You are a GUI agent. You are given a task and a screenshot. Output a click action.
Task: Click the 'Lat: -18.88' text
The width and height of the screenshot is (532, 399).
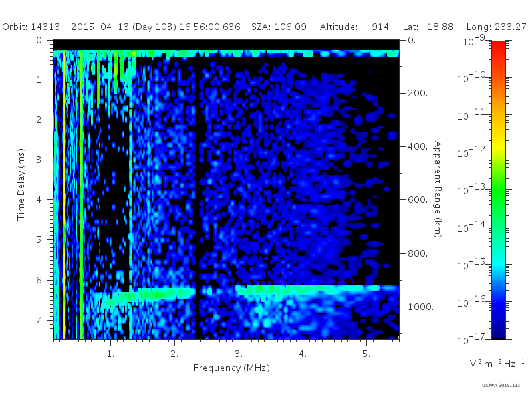point(428,27)
